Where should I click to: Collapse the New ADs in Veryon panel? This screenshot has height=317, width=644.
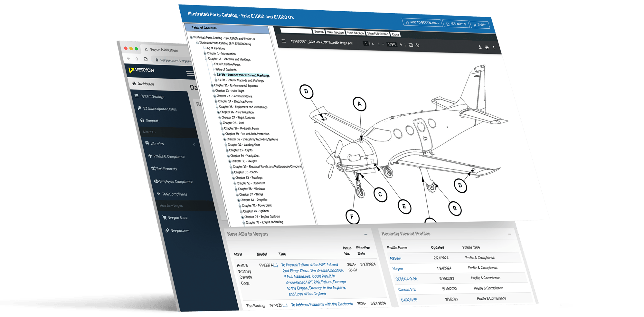[366, 234]
